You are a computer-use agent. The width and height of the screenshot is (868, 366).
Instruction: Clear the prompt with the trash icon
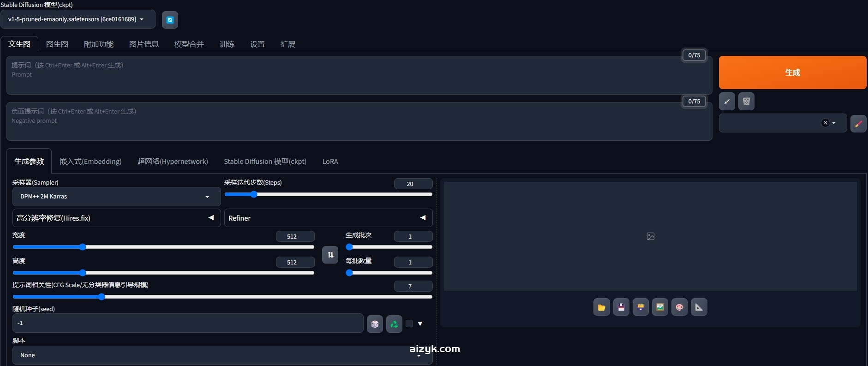tap(746, 102)
